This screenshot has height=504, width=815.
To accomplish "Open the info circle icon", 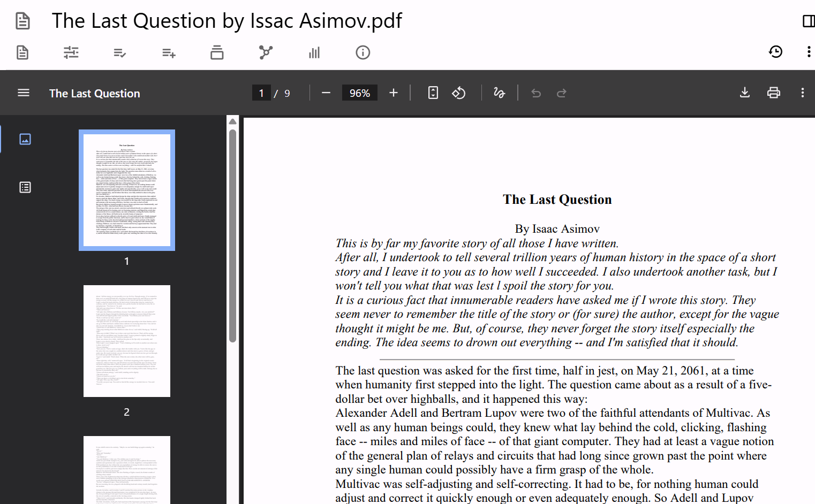I will 363,52.
